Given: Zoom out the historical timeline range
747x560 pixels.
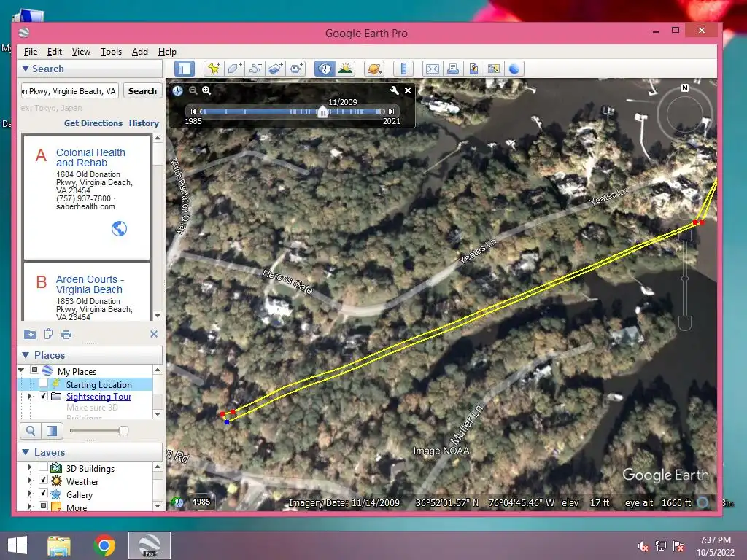Looking at the screenshot, I should tap(193, 90).
